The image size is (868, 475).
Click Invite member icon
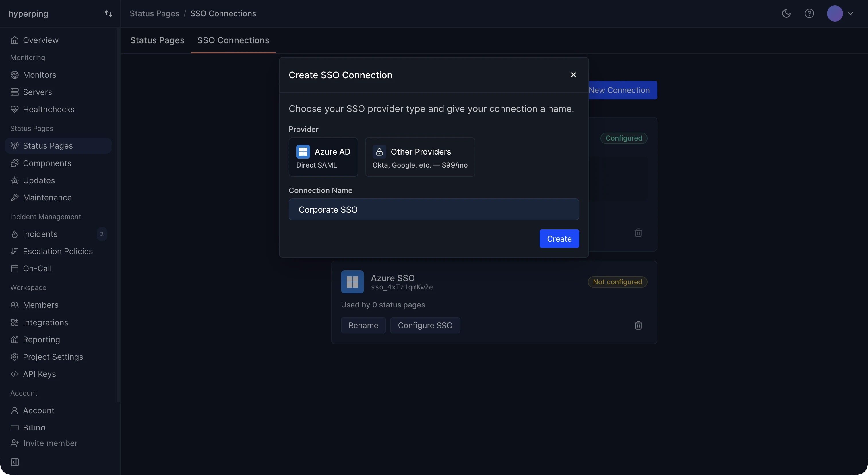(15, 443)
